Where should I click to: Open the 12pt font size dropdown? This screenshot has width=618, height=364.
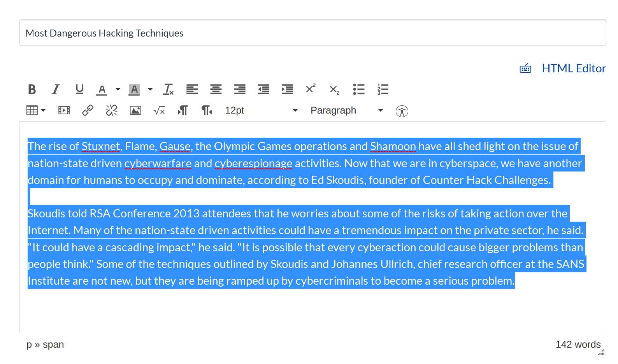pyautogui.click(x=261, y=110)
